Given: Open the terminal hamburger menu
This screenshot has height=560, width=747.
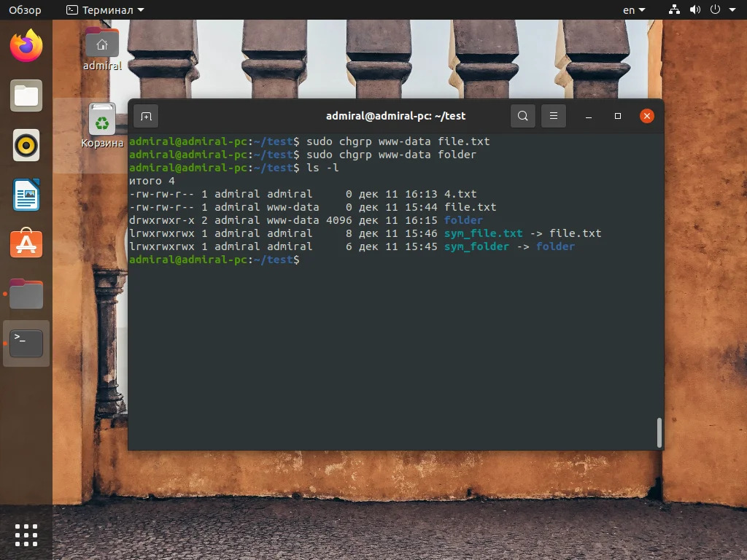Looking at the screenshot, I should pos(553,116).
